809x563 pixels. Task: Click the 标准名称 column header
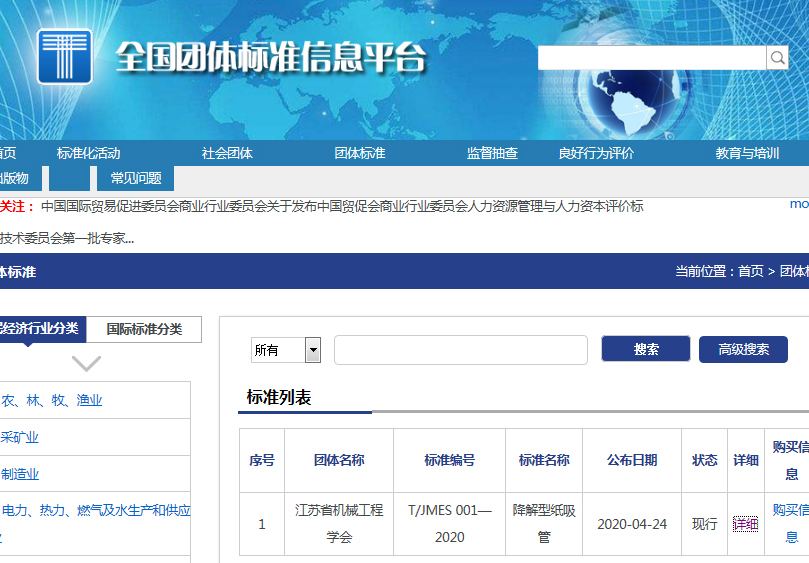coord(544,460)
